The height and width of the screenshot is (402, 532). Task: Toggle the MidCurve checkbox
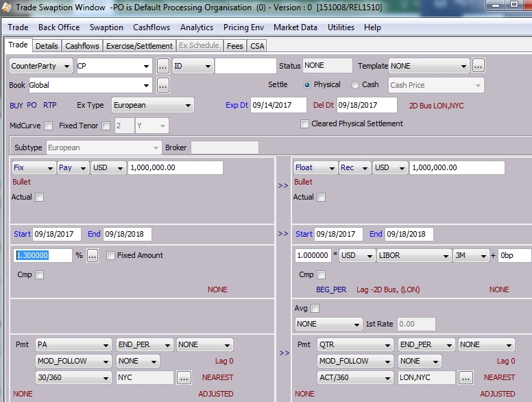click(49, 126)
